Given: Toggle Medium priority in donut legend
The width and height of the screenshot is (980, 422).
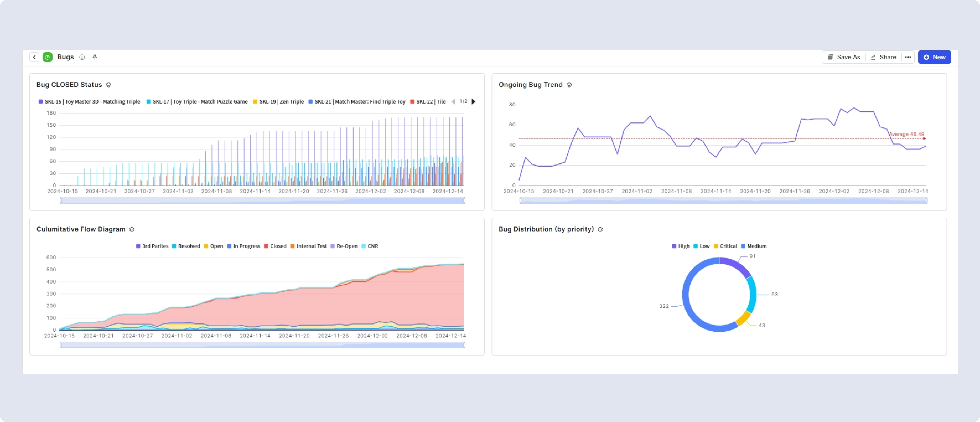Looking at the screenshot, I should [754, 246].
